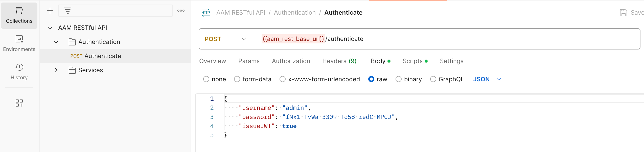Switch to the Settings tab

pyautogui.click(x=452, y=61)
